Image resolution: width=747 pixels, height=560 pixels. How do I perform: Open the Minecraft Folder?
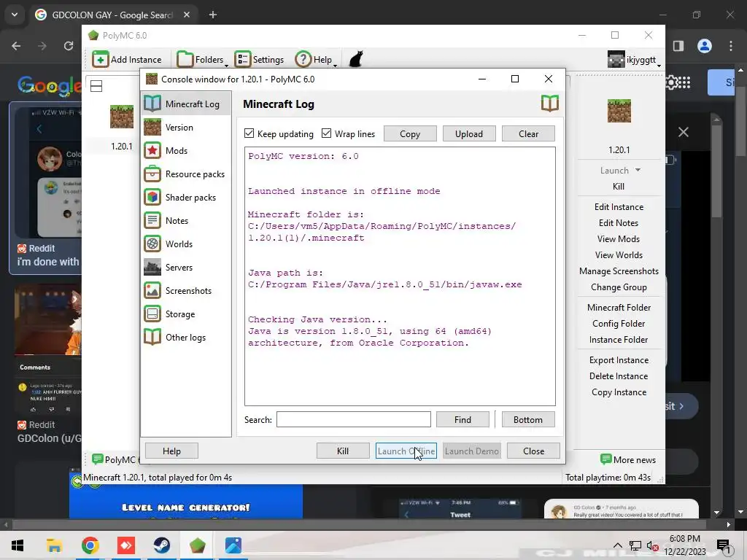click(x=619, y=308)
